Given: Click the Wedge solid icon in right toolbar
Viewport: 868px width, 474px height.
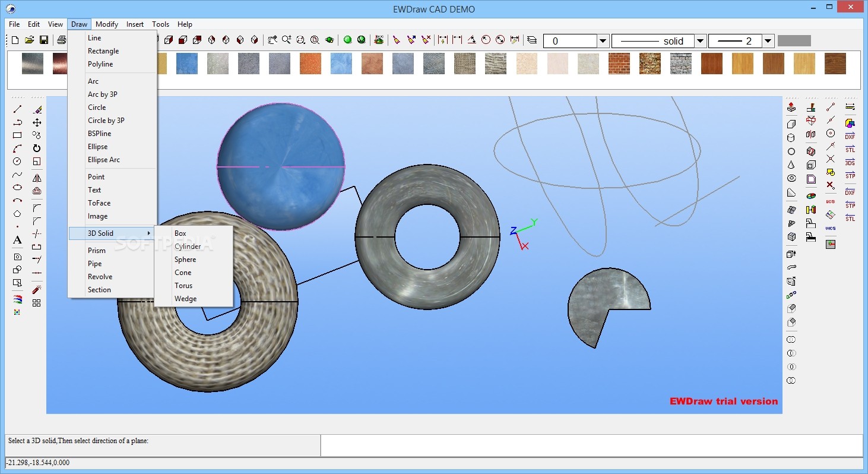Looking at the screenshot, I should 791,192.
